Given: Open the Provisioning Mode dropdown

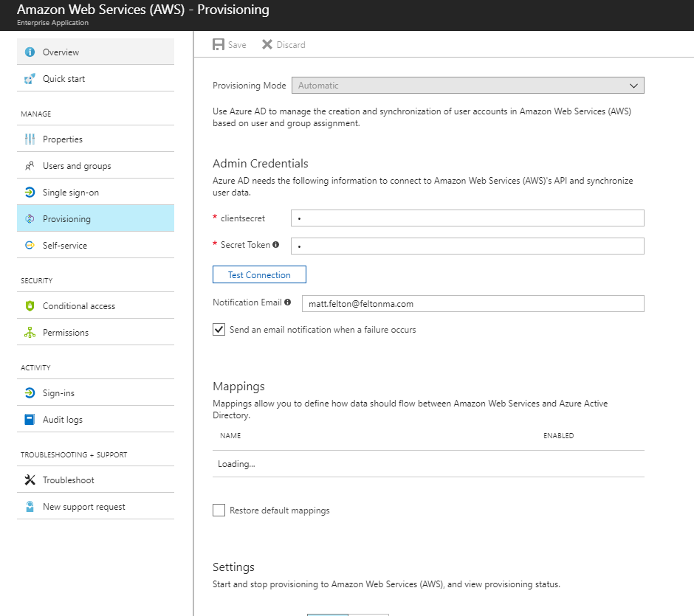Looking at the screenshot, I should pyautogui.click(x=468, y=86).
